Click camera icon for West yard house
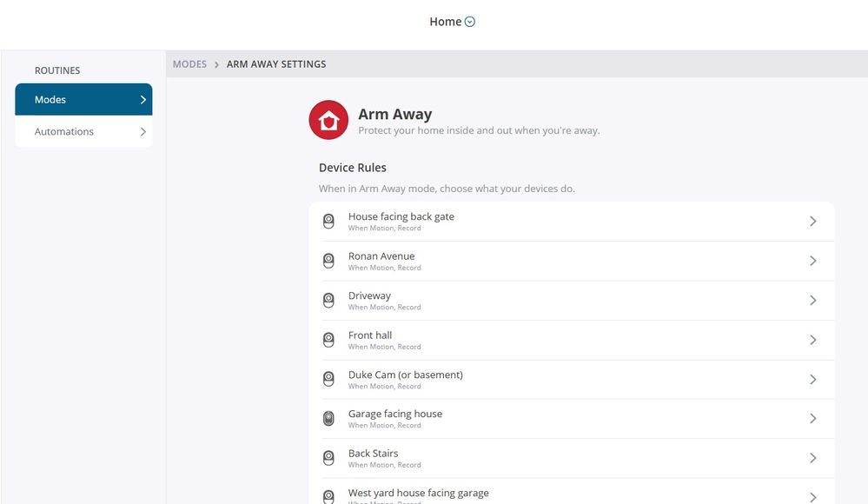This screenshot has width=868, height=504. (328, 497)
